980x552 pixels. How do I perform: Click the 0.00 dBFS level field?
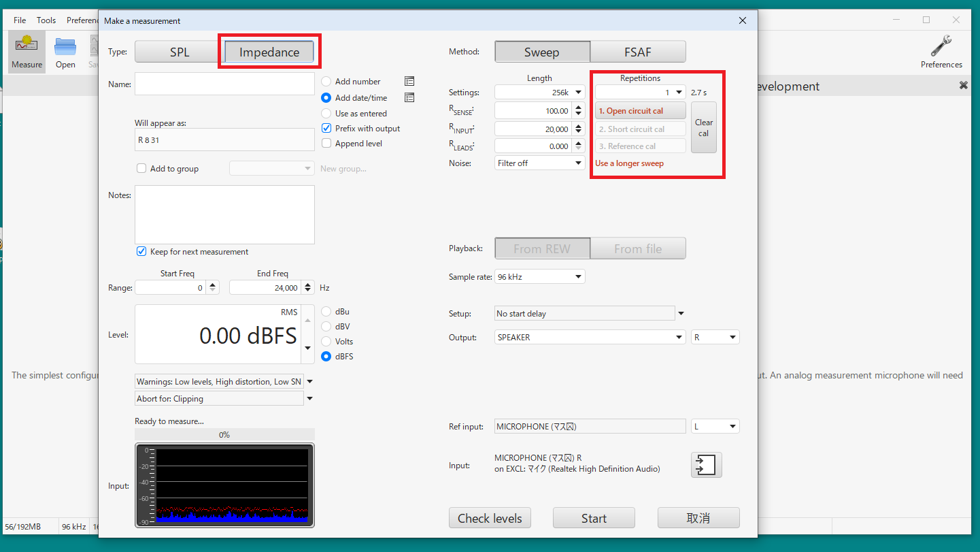218,334
